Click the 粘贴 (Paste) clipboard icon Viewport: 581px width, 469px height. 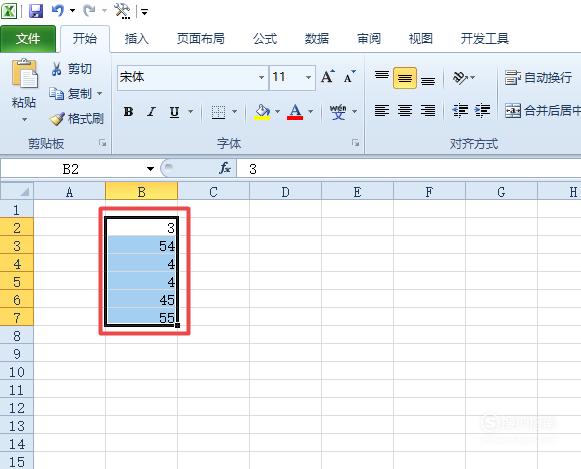[x=24, y=73]
